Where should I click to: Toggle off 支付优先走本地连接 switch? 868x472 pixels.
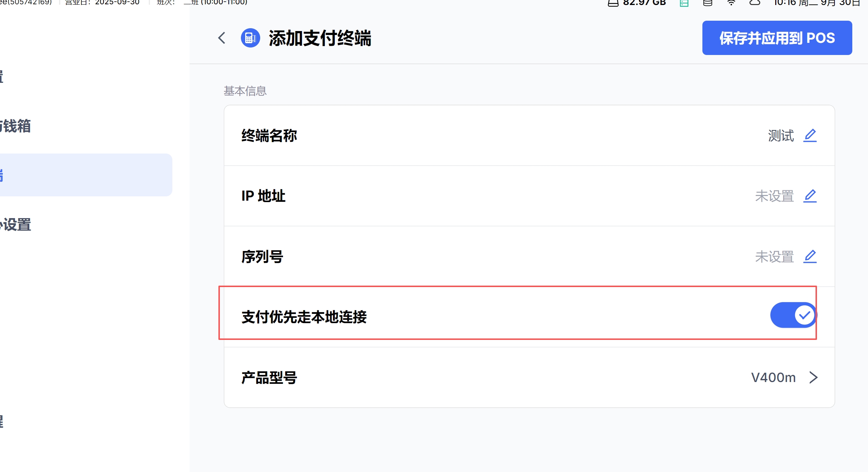pyautogui.click(x=793, y=315)
